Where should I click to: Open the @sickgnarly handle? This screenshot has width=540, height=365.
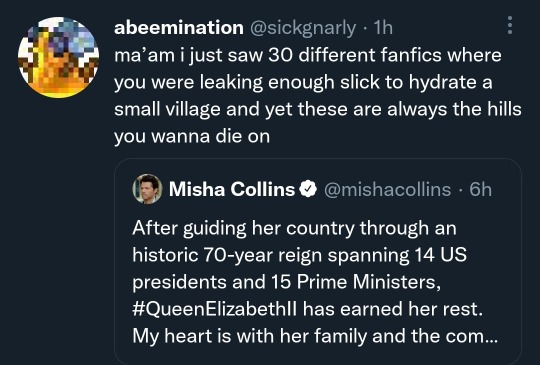(x=302, y=28)
